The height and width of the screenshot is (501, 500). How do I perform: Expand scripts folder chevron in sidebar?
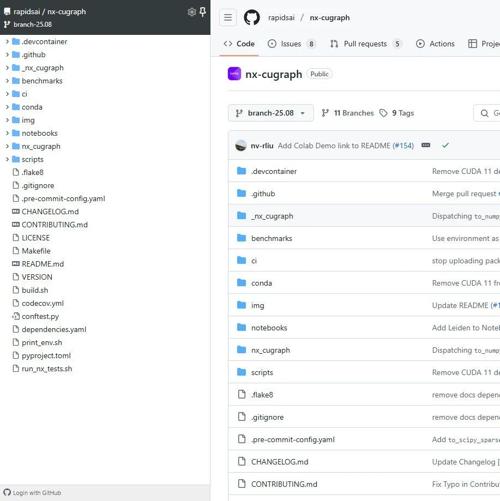pyautogui.click(x=7, y=159)
